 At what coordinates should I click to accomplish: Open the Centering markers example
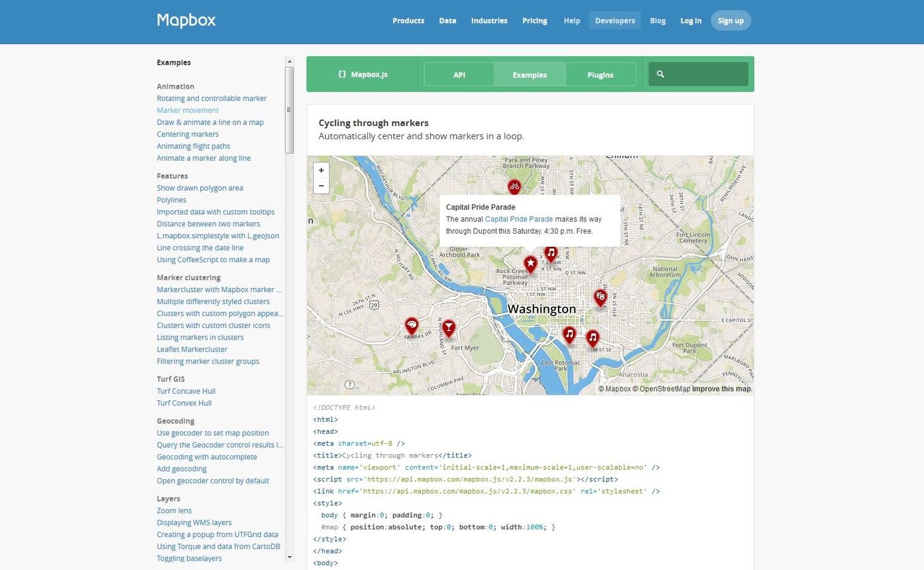click(x=187, y=134)
